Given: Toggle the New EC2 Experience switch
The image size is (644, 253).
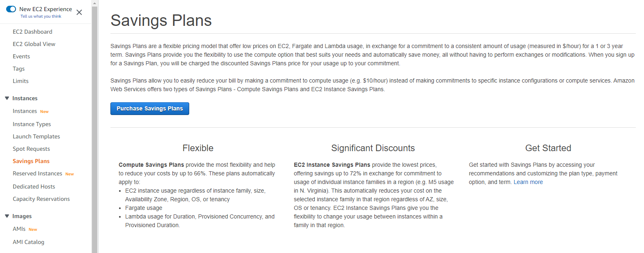Looking at the screenshot, I should 11,9.
